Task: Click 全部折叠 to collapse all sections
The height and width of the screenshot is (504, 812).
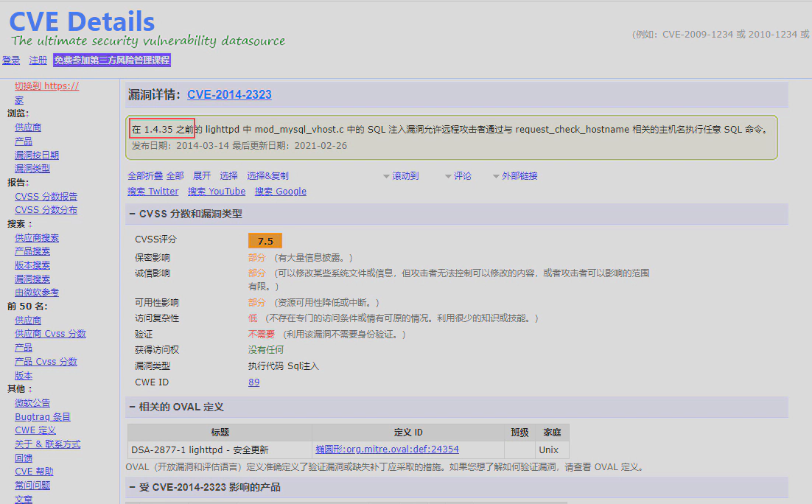Action: [x=145, y=176]
